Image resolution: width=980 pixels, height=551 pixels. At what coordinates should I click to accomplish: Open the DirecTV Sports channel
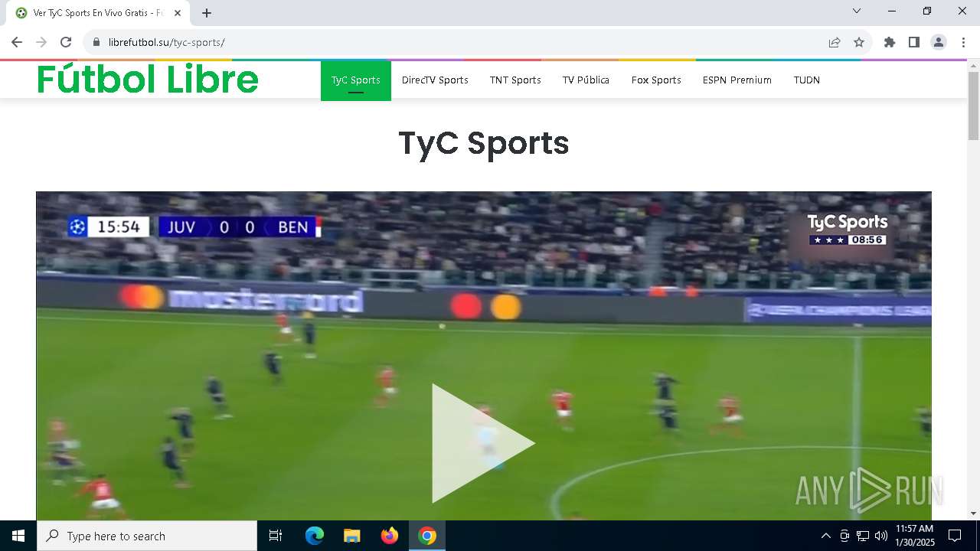[x=435, y=80]
